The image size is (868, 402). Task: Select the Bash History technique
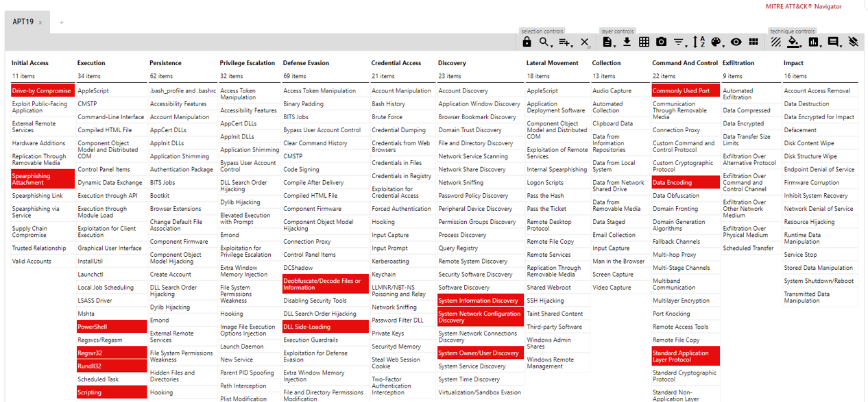[x=403, y=104]
